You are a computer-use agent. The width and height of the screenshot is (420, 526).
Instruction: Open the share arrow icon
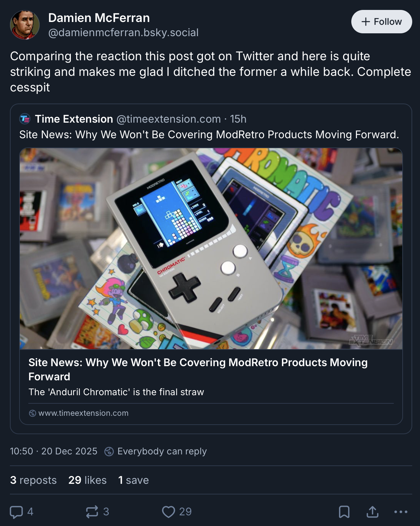373,512
